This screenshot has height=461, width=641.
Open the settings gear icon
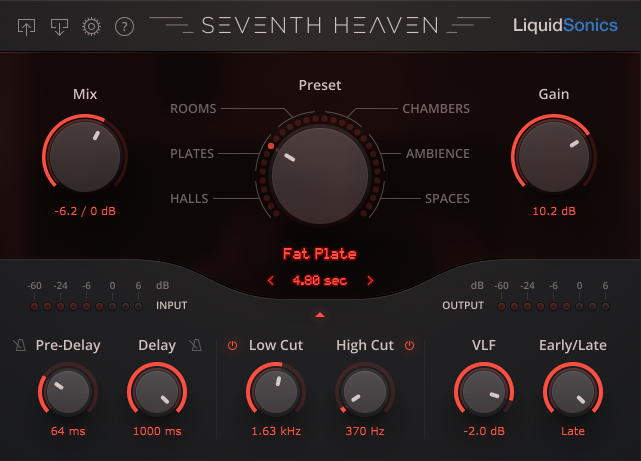pos(91,27)
